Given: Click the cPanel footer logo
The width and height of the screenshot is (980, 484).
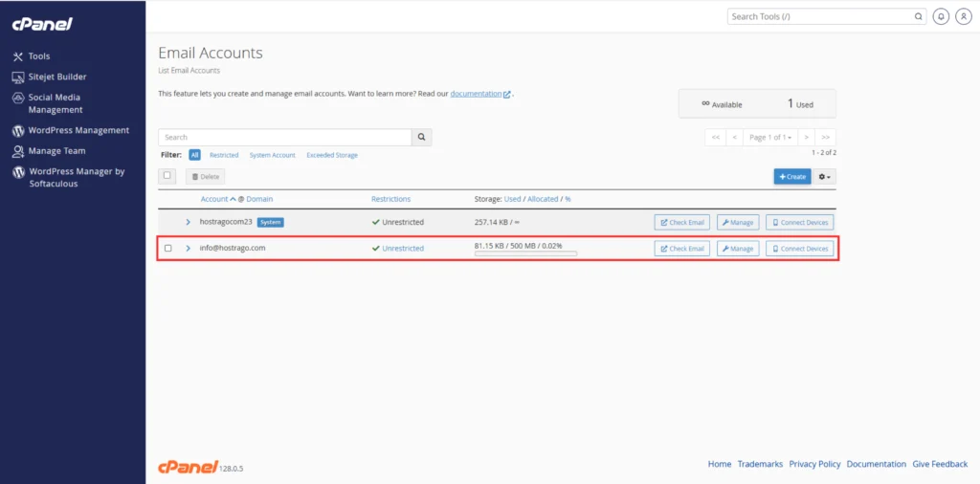Looking at the screenshot, I should click(x=188, y=466).
